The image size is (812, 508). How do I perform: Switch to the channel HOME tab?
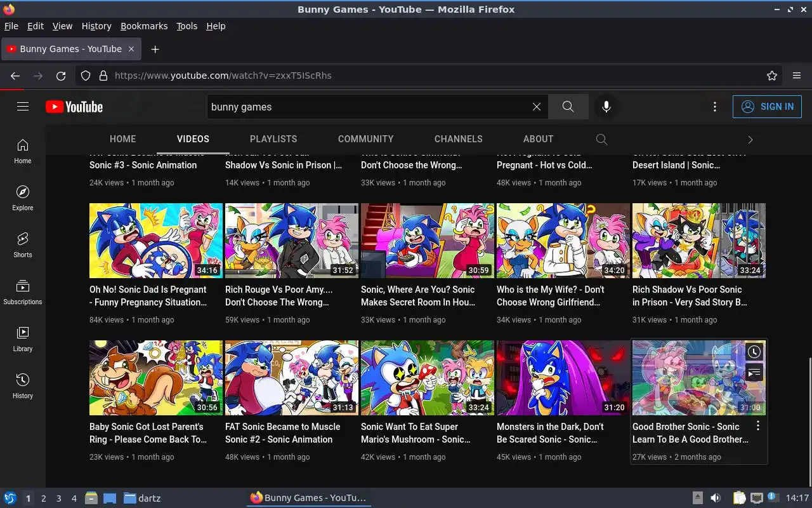click(x=123, y=139)
